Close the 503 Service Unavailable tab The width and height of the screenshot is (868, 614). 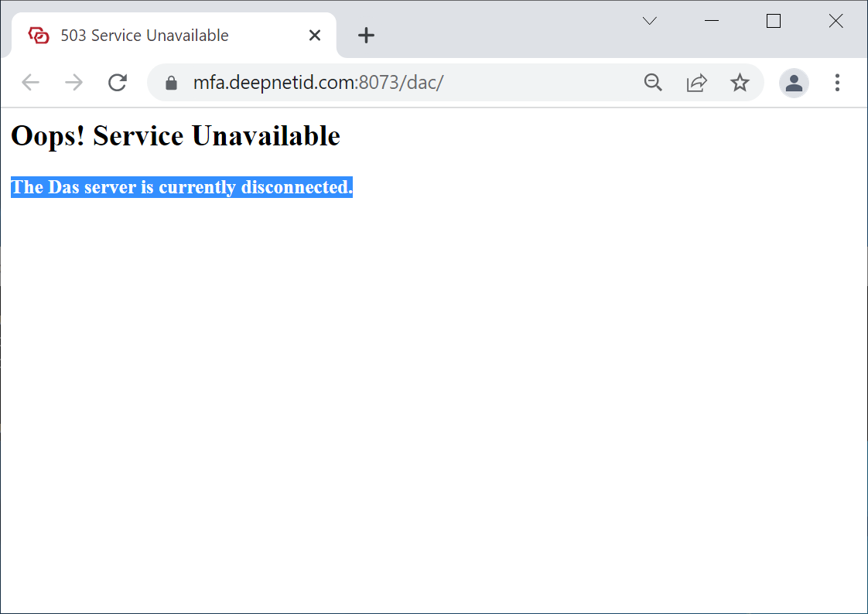pyautogui.click(x=315, y=36)
